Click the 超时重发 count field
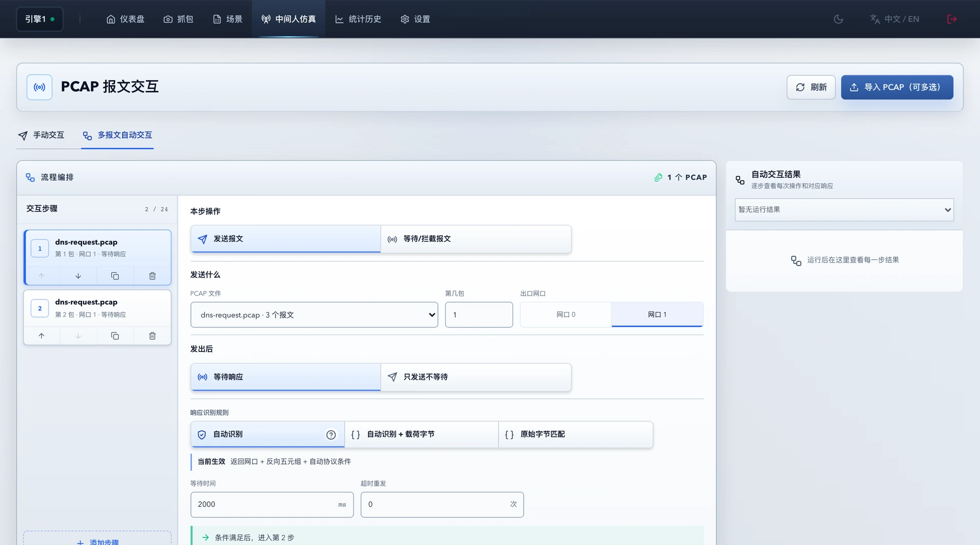 tap(442, 505)
